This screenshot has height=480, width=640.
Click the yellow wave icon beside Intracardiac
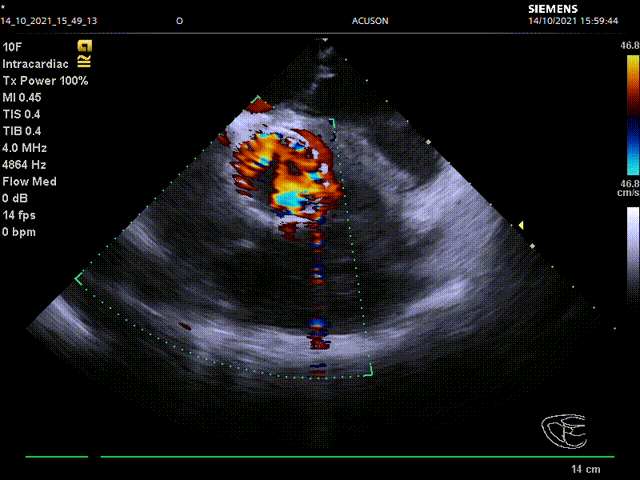click(x=85, y=62)
